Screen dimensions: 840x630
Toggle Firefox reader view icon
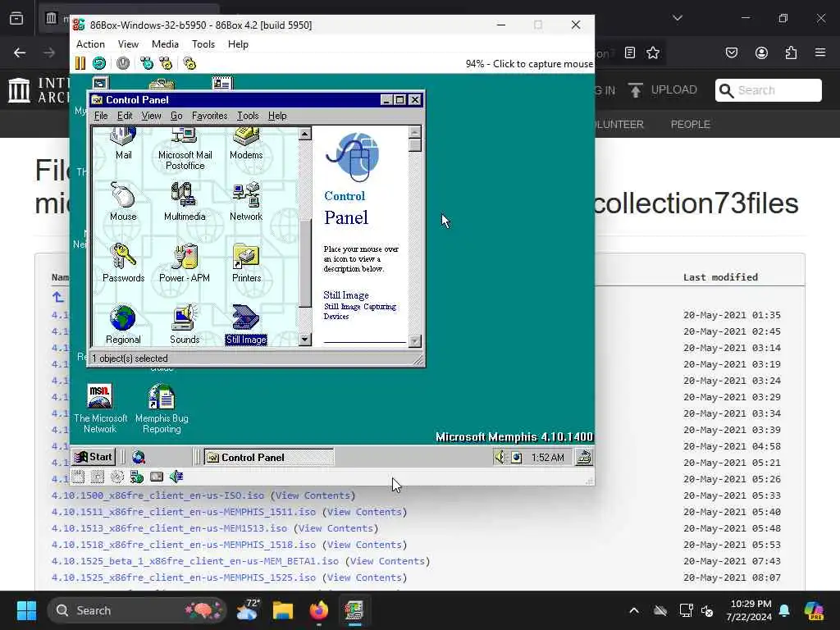click(630, 52)
